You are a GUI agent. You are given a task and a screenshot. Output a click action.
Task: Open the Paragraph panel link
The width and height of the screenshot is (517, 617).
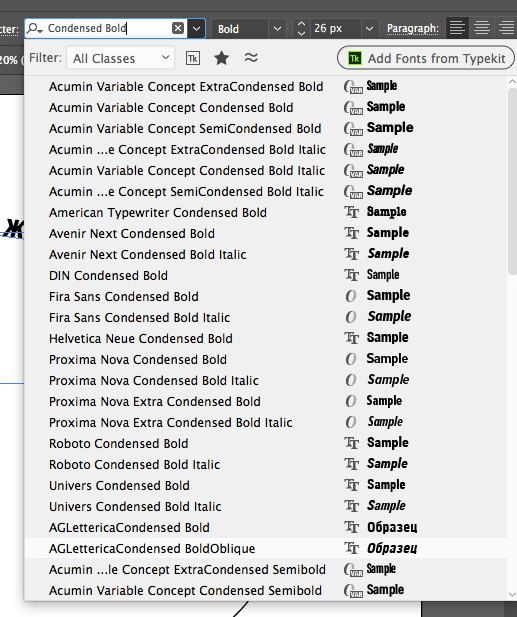pyautogui.click(x=412, y=29)
